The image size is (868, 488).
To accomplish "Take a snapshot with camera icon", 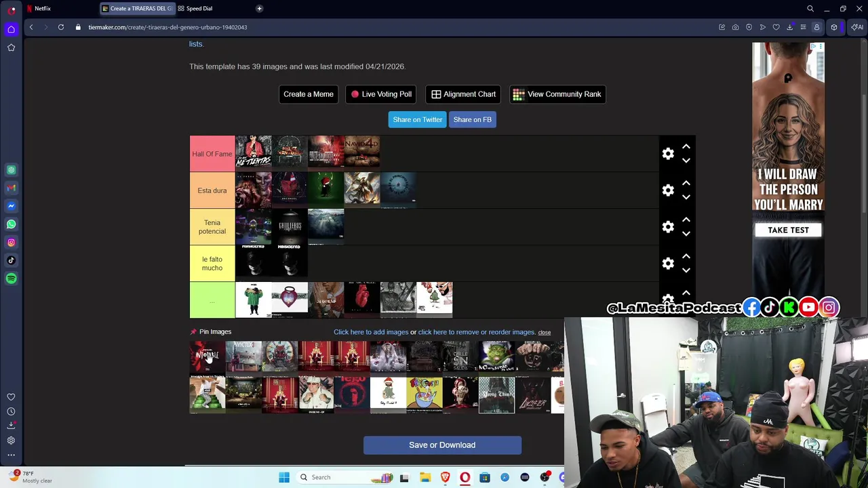I will (x=736, y=27).
